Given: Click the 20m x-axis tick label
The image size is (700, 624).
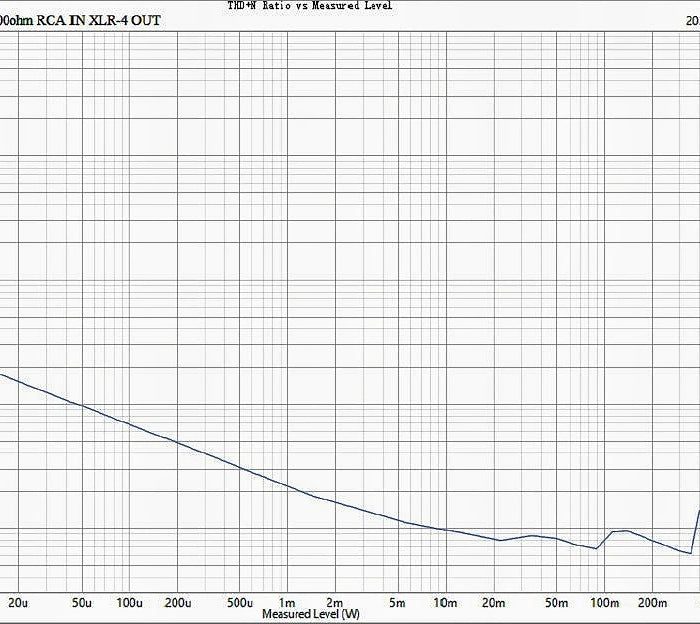Looking at the screenshot, I should [493, 603].
